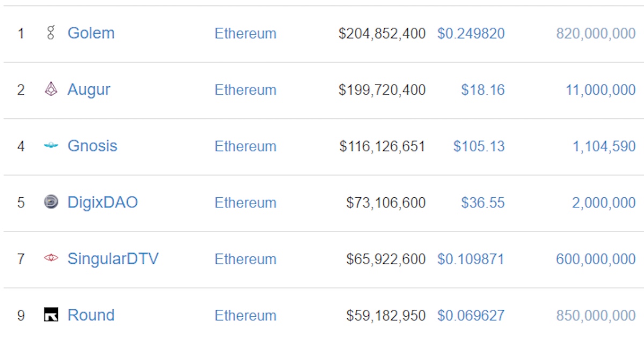Click the Golem token logo icon
644x343 pixels.
point(51,33)
